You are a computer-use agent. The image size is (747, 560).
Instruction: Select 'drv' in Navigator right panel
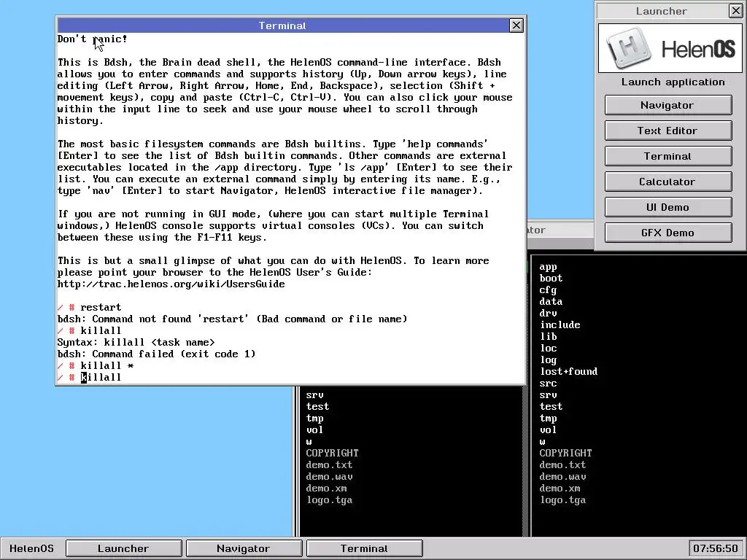(548, 314)
